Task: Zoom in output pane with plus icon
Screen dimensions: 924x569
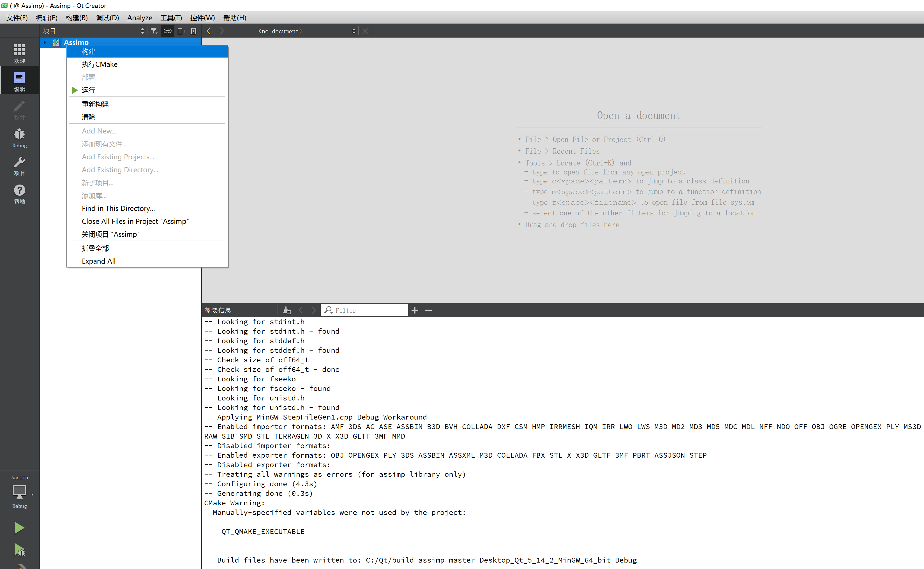Action: (415, 310)
